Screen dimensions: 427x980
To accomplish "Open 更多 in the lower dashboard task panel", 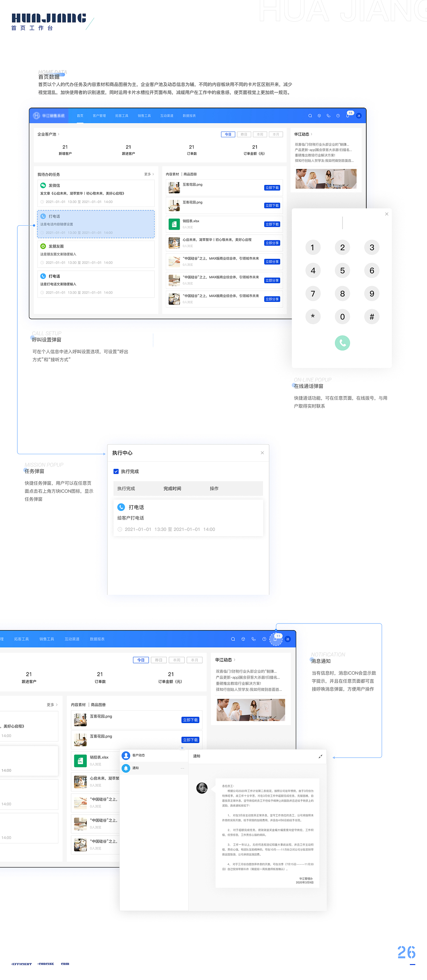I will pos(52,705).
